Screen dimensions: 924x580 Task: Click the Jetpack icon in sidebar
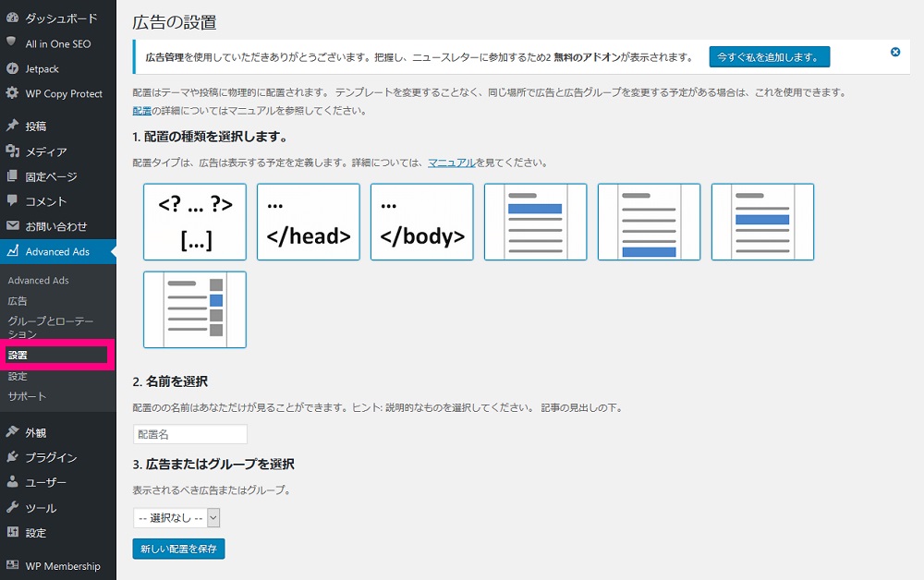pos(12,69)
